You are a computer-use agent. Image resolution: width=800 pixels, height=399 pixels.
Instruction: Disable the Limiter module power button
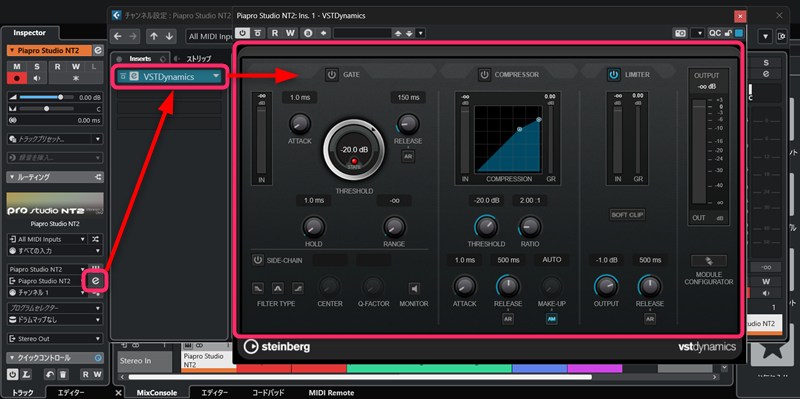(x=614, y=74)
